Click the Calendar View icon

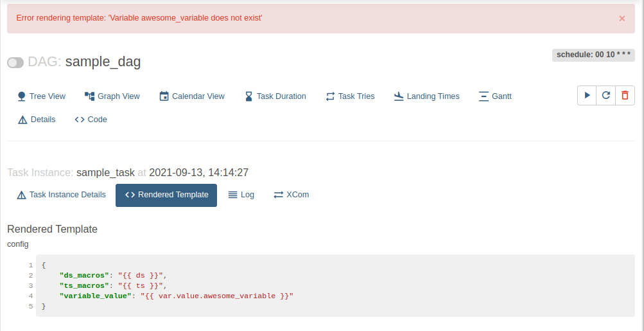164,96
